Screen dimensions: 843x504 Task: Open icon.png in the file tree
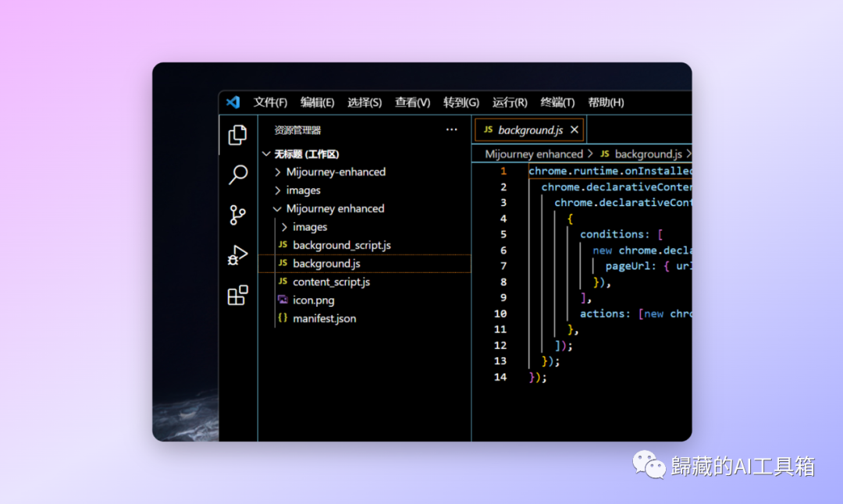tap(365, 300)
